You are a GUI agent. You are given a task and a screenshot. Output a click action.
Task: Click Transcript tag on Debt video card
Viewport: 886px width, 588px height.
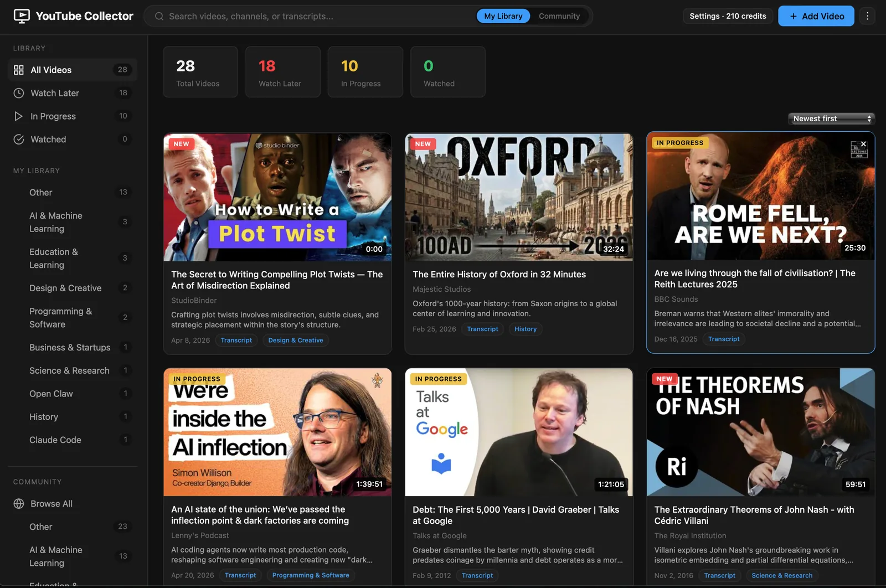tap(477, 576)
